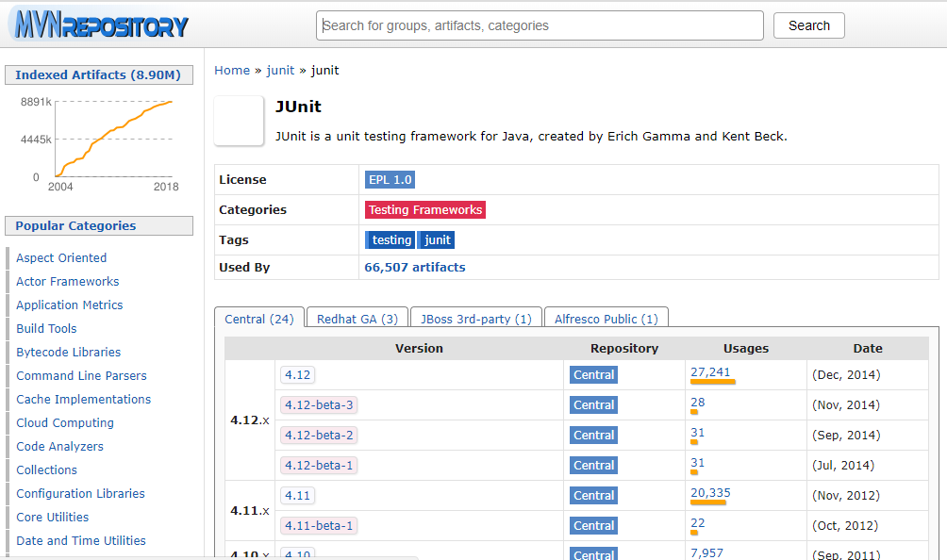Open the 66,507 artifacts usage link
The width and height of the screenshot is (947, 560).
(x=415, y=267)
